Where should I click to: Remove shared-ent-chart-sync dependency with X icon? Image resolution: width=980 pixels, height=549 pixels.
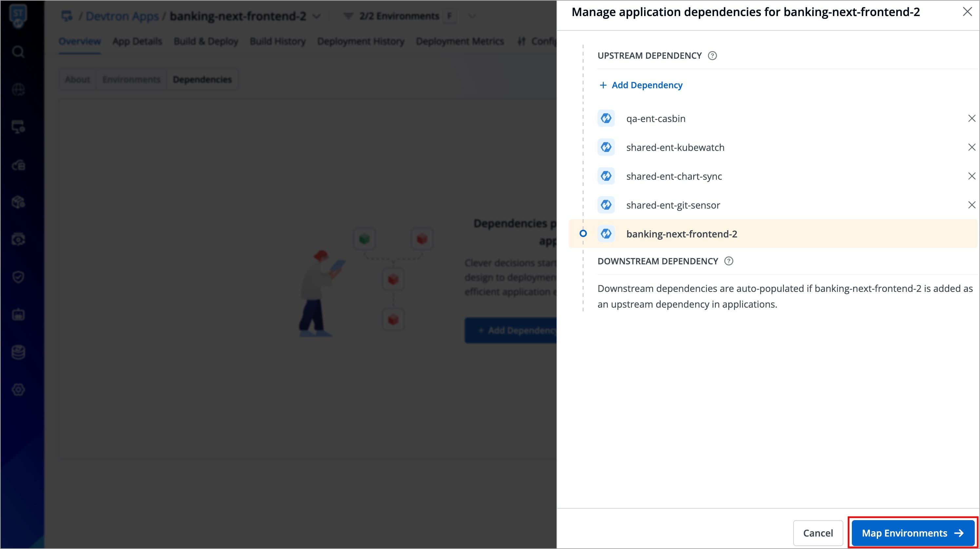click(971, 176)
